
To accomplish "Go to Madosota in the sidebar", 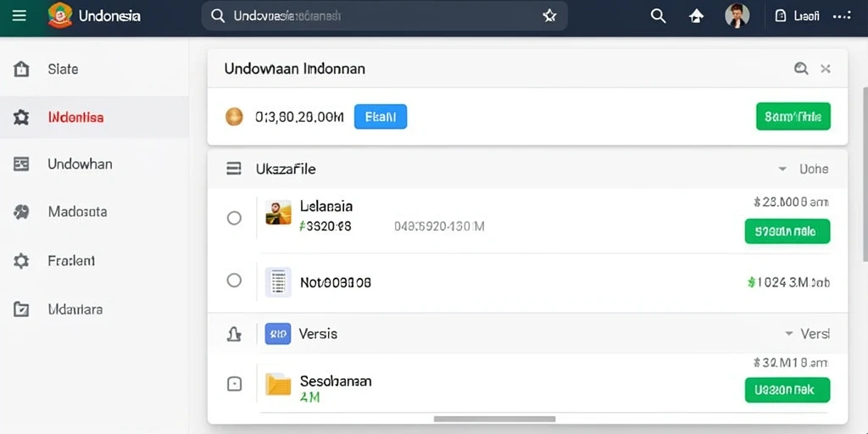I will pyautogui.click(x=94, y=212).
